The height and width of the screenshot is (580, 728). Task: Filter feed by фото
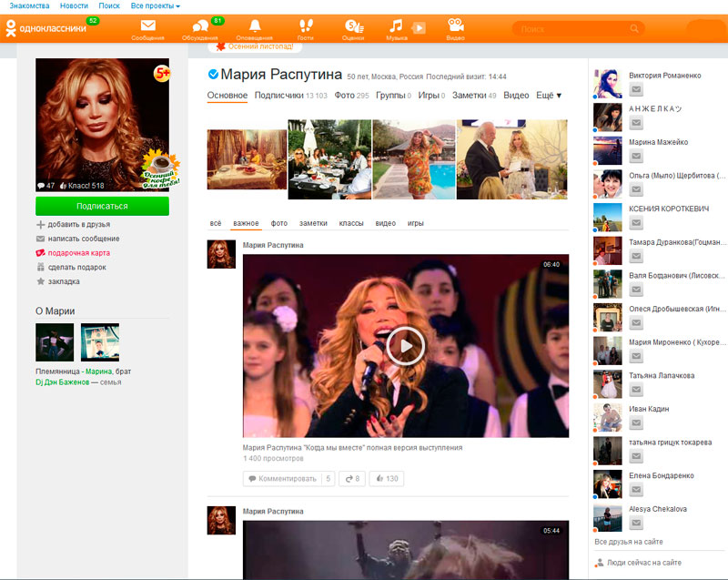(279, 223)
